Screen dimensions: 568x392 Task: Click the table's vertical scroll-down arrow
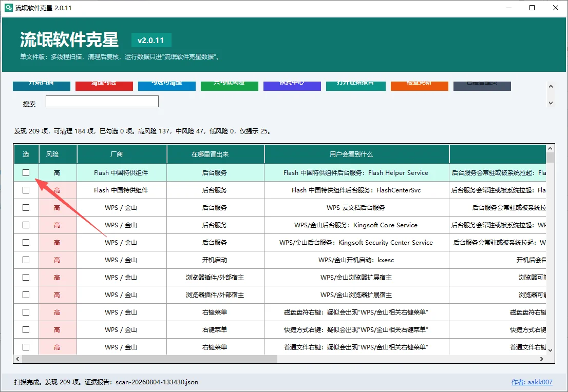point(550,350)
